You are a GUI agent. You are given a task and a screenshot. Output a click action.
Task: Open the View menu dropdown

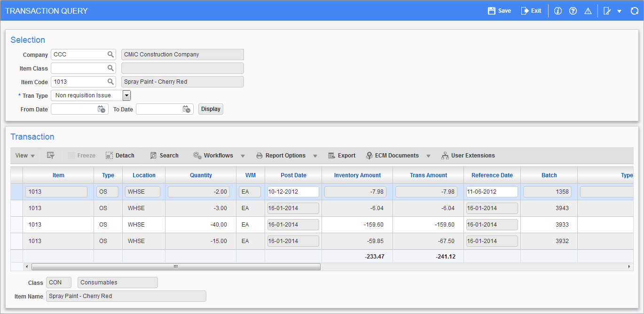click(25, 156)
